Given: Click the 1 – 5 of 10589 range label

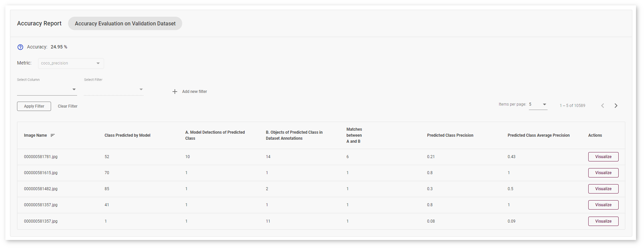Looking at the screenshot, I should pos(572,106).
